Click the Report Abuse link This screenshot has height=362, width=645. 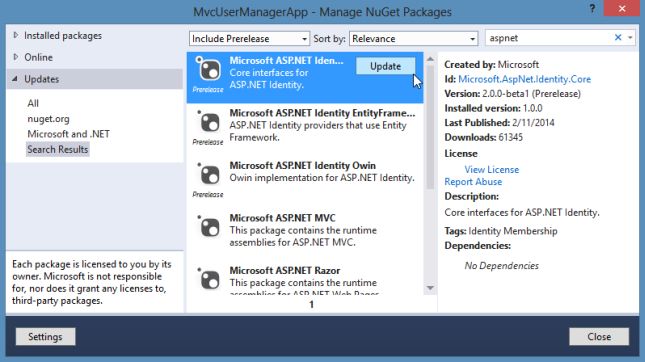click(x=473, y=182)
